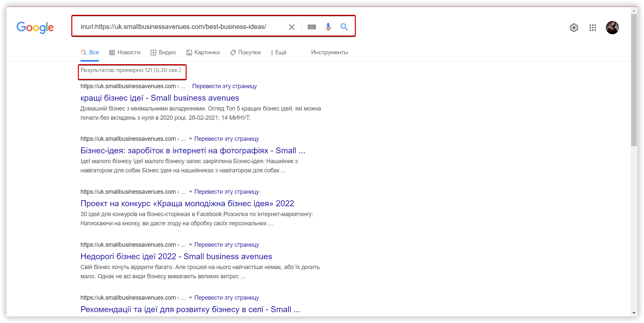This screenshot has width=644, height=323.
Task: Translate the 'Рекомендації та ідеї' result page
Action: pyautogui.click(x=226, y=298)
